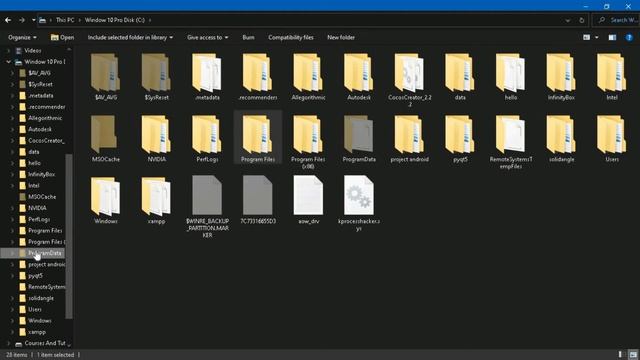Select the .metadata folder icon
Screen dimensions: 640x360
tap(207, 73)
